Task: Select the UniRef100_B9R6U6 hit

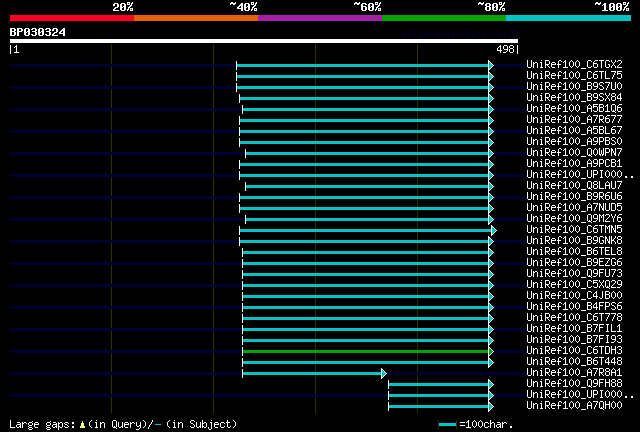Action: [574, 197]
